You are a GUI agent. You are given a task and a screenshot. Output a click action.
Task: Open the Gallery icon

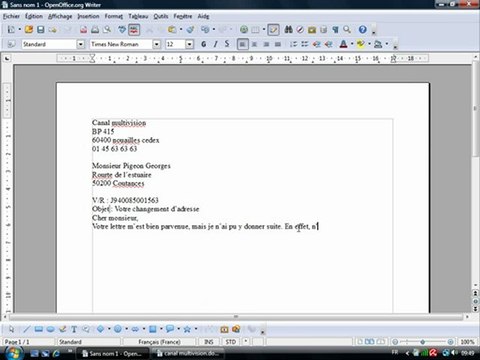point(312,30)
